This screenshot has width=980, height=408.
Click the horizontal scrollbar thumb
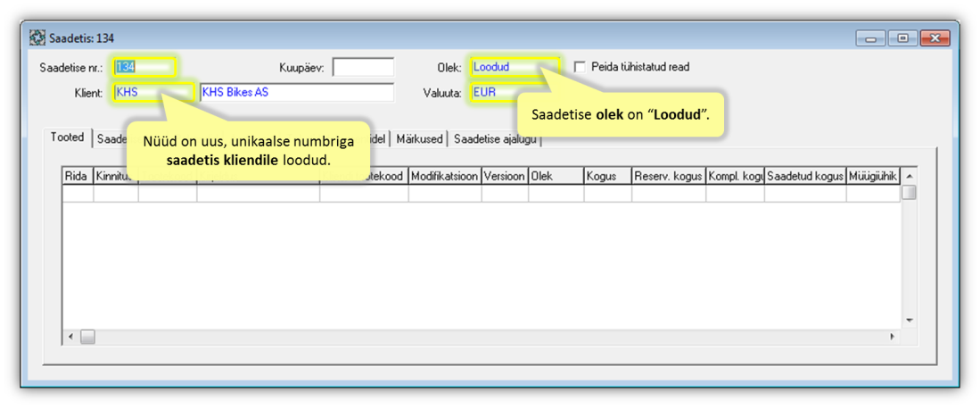tap(87, 337)
